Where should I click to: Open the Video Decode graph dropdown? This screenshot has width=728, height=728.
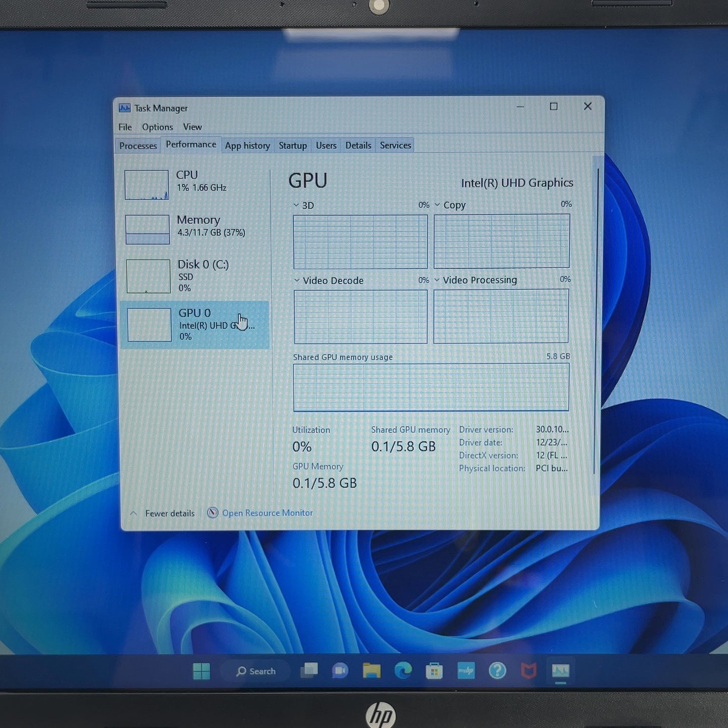pos(297,280)
